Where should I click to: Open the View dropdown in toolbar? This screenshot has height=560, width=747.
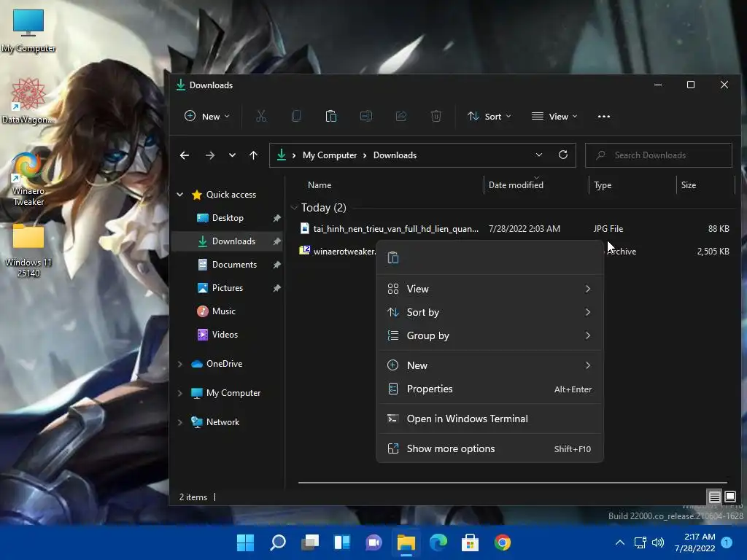point(554,116)
